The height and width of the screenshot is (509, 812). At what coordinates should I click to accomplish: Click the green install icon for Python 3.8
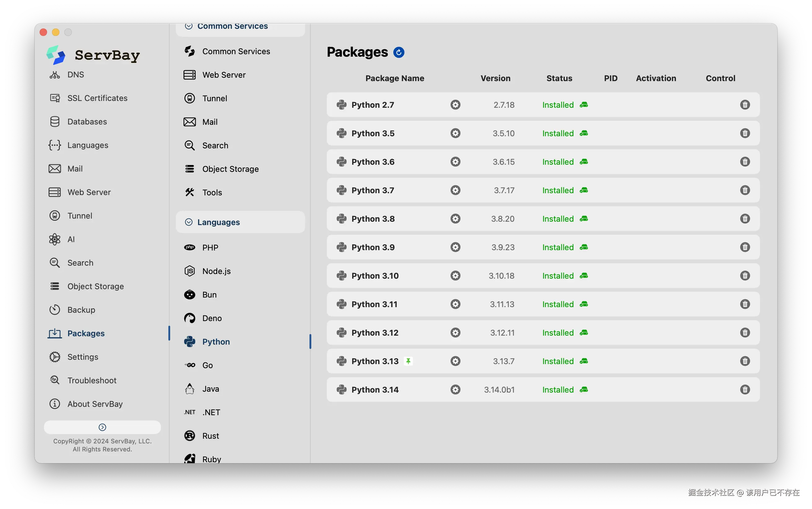pyautogui.click(x=584, y=219)
